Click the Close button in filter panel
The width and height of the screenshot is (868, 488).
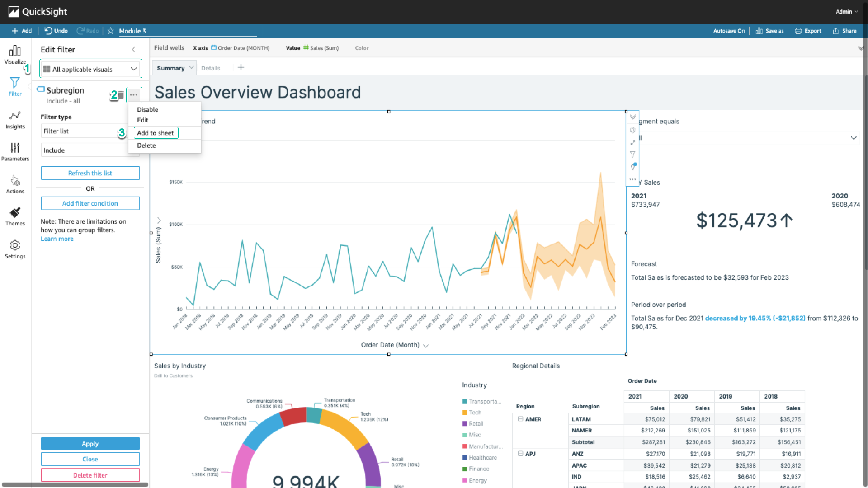click(90, 459)
